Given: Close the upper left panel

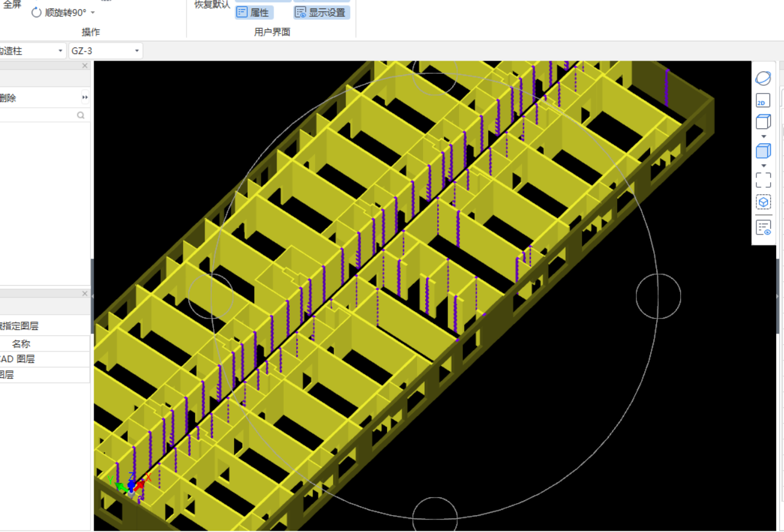Looking at the screenshot, I should [85, 66].
